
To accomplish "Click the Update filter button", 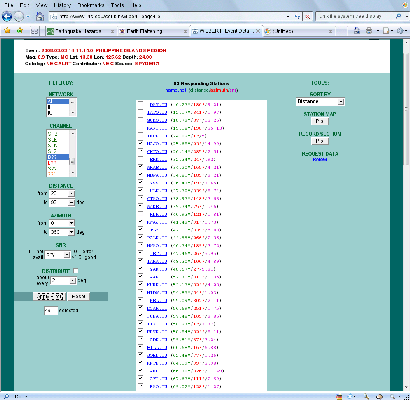I will pyautogui.click(x=49, y=296).
